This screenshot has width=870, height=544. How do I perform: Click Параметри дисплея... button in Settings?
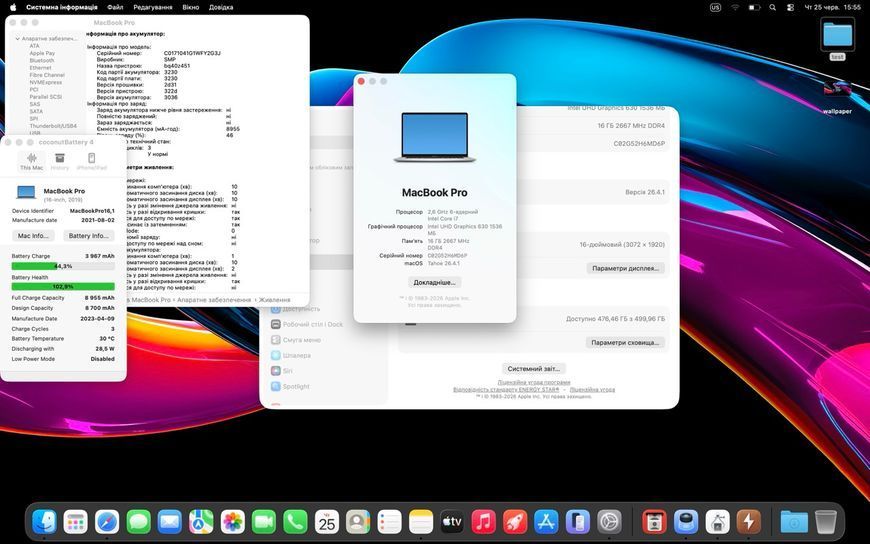625,268
